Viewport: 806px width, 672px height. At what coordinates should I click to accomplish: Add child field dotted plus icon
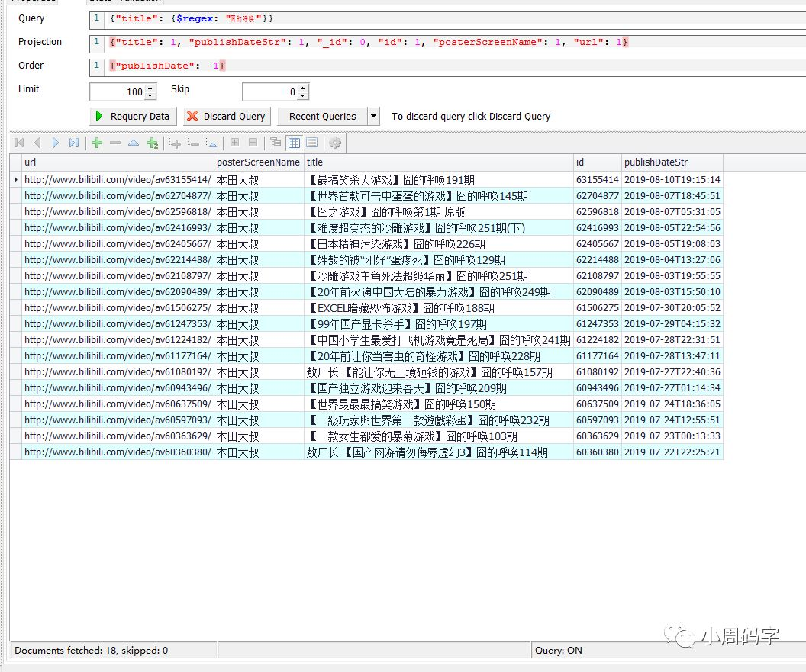pyautogui.click(x=175, y=143)
